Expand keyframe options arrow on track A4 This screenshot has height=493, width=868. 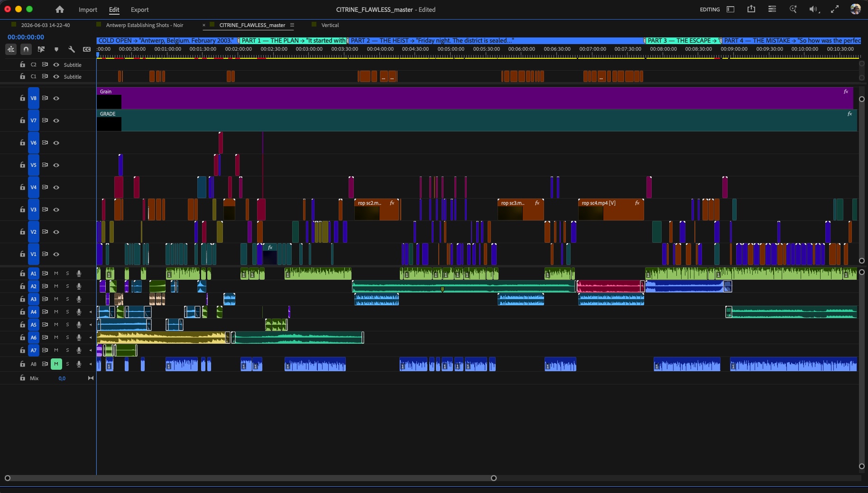click(x=91, y=312)
